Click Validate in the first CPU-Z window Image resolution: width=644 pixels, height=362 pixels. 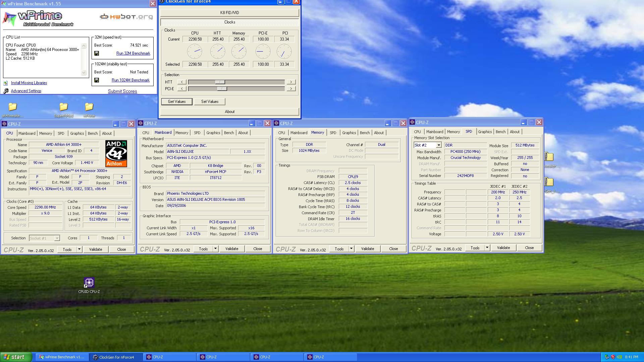pyautogui.click(x=96, y=249)
